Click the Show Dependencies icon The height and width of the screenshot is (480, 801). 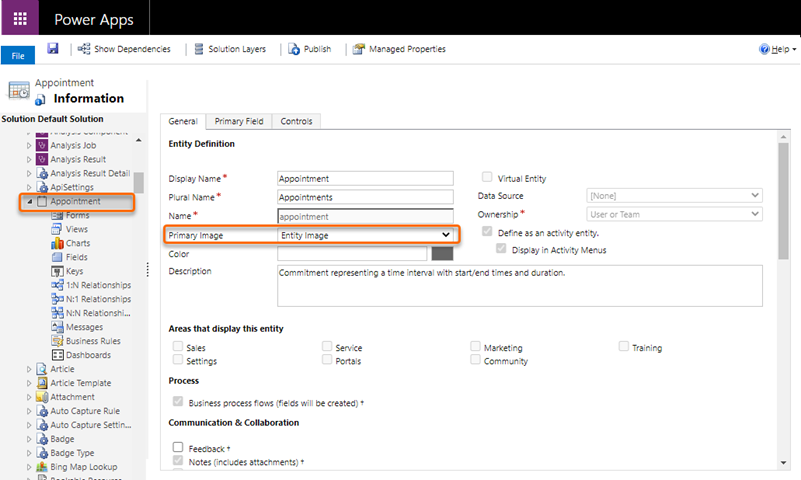[84, 49]
